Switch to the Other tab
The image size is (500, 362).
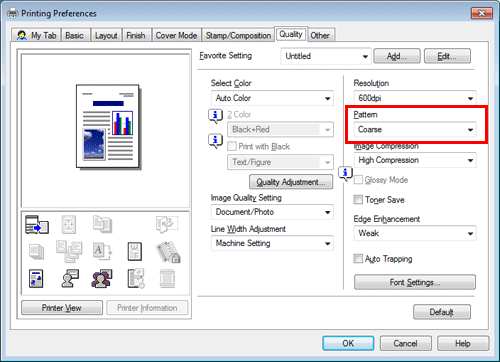coord(320,35)
